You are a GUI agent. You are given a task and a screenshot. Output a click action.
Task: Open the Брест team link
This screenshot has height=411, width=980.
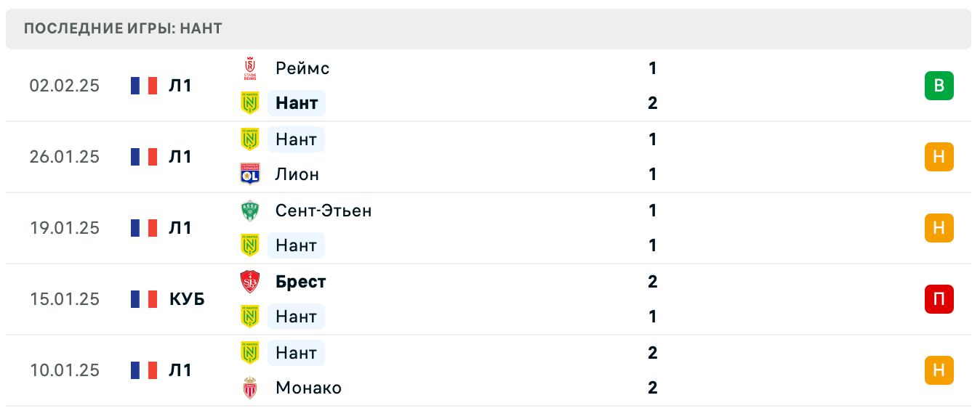point(301,282)
